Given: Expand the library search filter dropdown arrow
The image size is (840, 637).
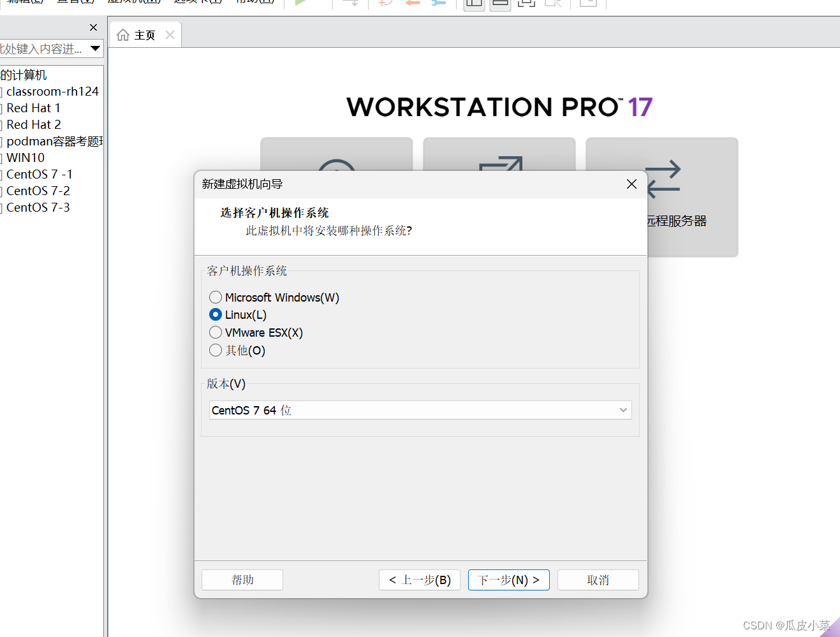Looking at the screenshot, I should (x=95, y=48).
